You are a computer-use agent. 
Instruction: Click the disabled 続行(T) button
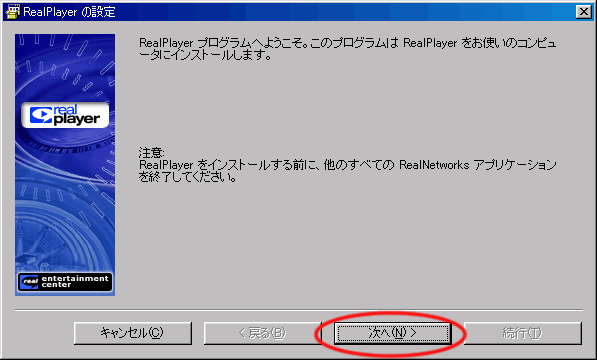(x=523, y=333)
